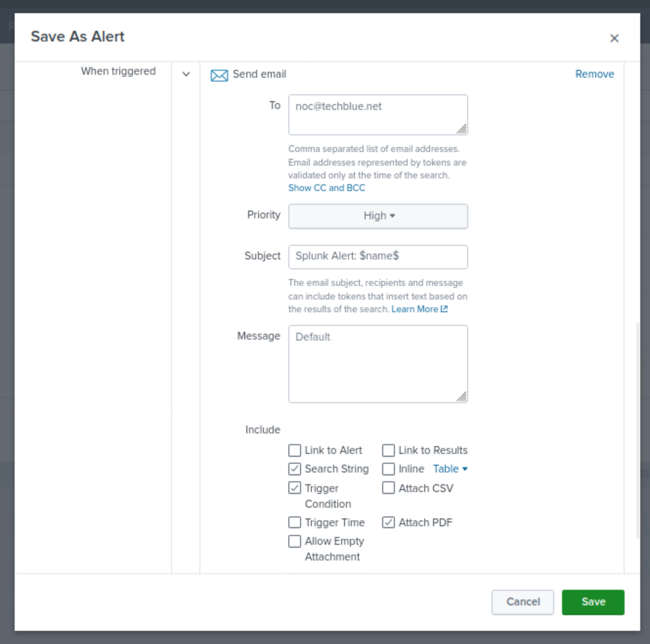The width and height of the screenshot is (650, 644).
Task: Enable the Link to Alert checkbox
Action: tap(295, 450)
